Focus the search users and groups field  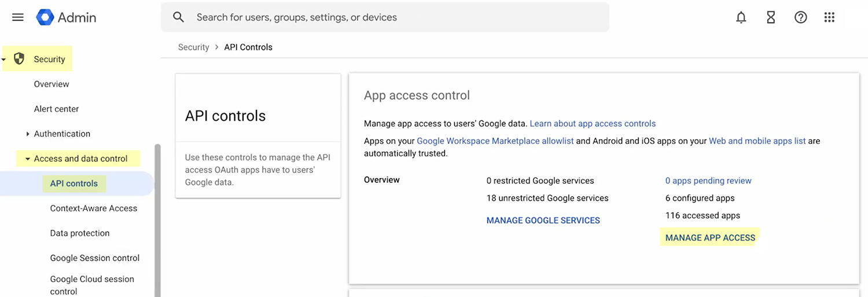[385, 17]
